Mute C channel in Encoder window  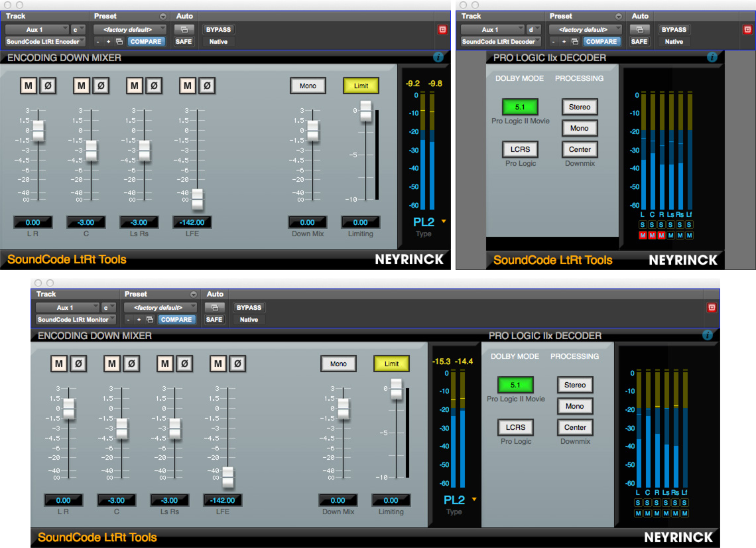(82, 86)
